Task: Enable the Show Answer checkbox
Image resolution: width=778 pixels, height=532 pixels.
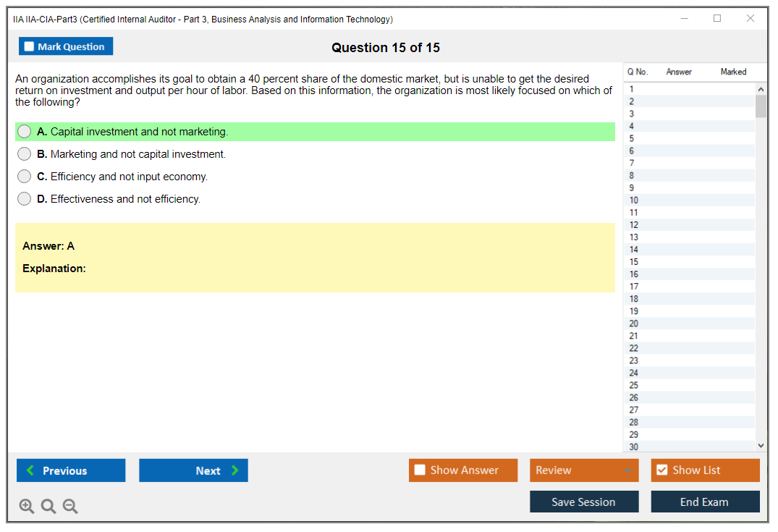Action: (x=420, y=470)
